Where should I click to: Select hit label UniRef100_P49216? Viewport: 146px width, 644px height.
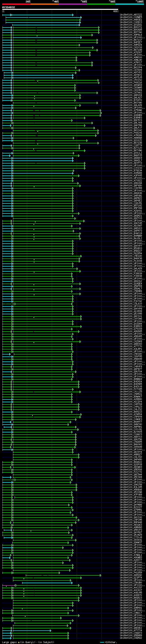pos(131,82)
